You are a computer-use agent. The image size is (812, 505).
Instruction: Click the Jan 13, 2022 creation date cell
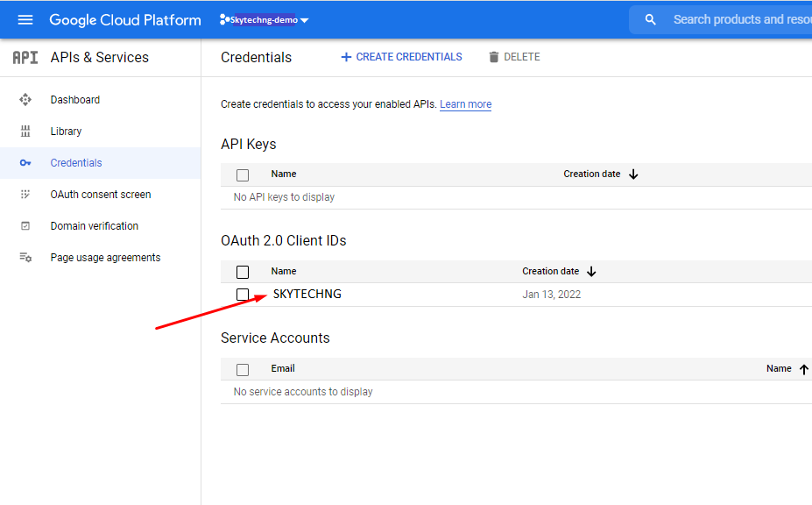552,295
